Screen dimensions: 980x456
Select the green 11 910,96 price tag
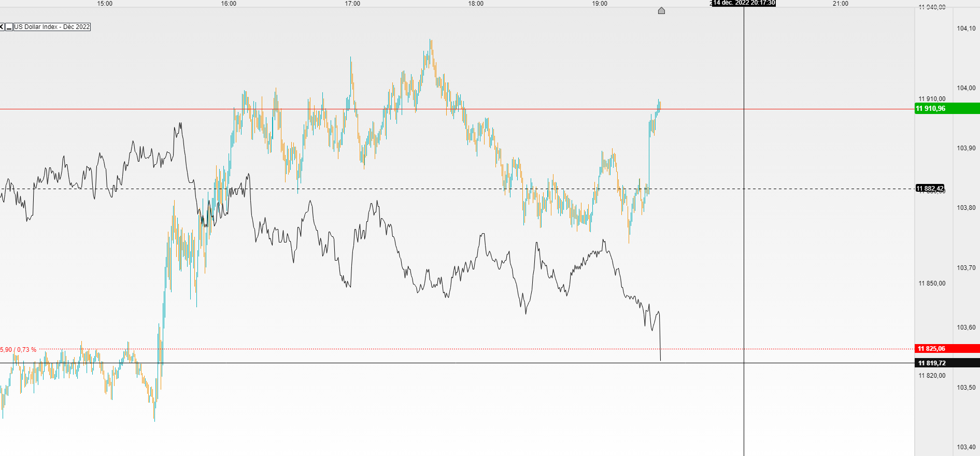947,108
